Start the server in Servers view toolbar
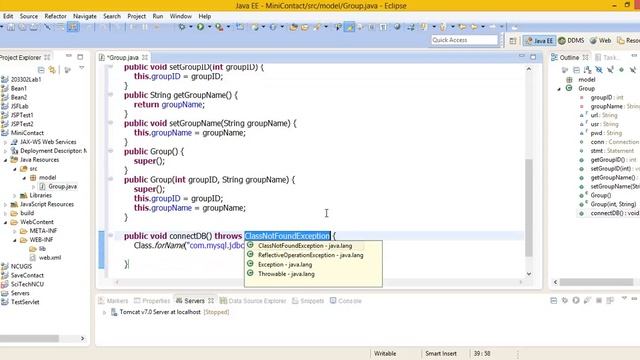 click(576, 300)
